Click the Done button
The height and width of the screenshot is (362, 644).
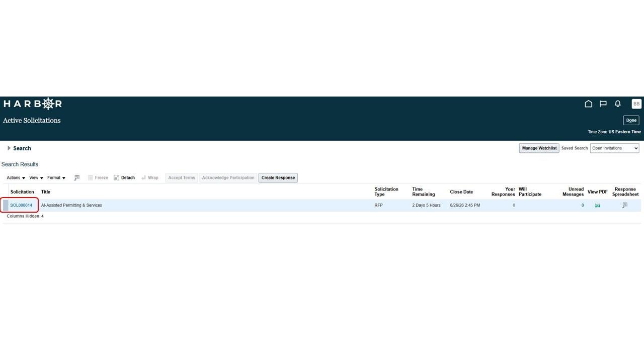pos(631,120)
